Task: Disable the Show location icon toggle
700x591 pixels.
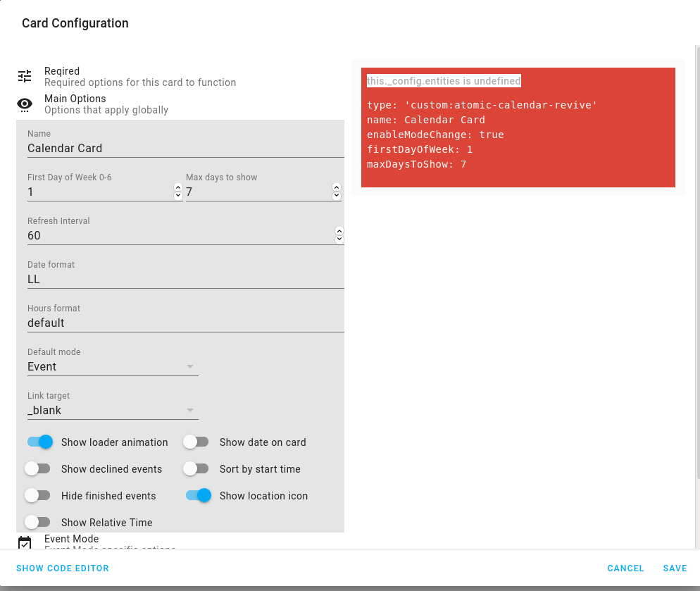Action: pyautogui.click(x=198, y=495)
